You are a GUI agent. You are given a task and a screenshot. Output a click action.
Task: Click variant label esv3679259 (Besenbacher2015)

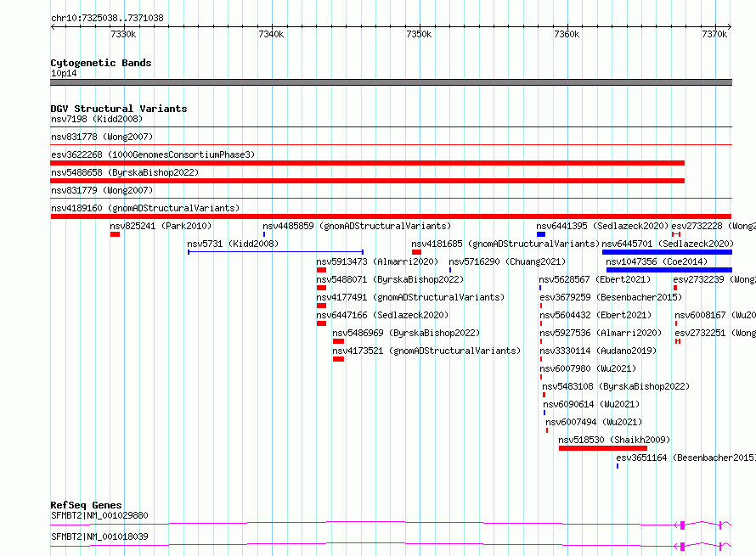pos(611,297)
